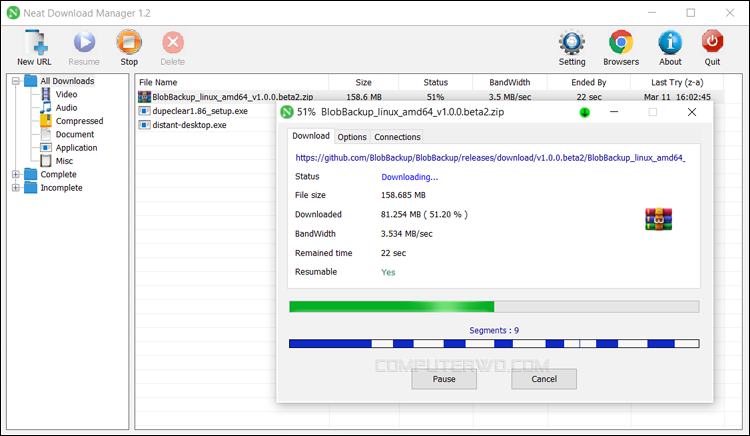This screenshot has width=750, height=436.
Task: Click the New URL toolbar icon
Action: click(x=36, y=43)
